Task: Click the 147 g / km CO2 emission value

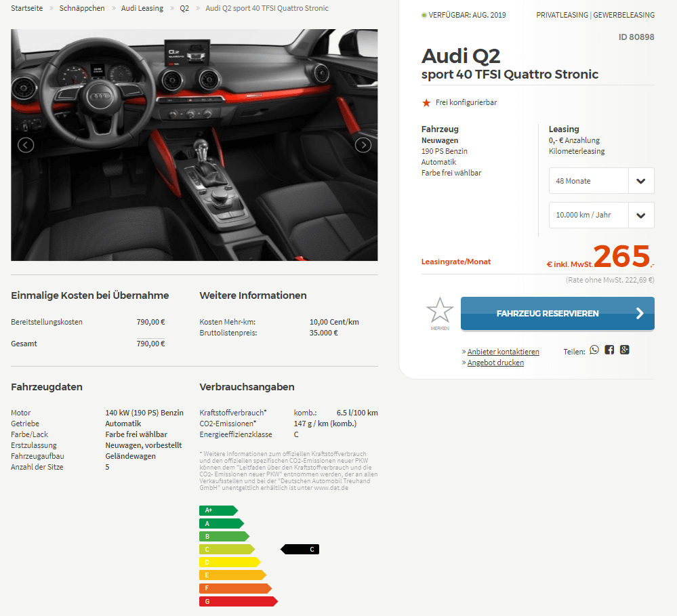Action: point(325,424)
